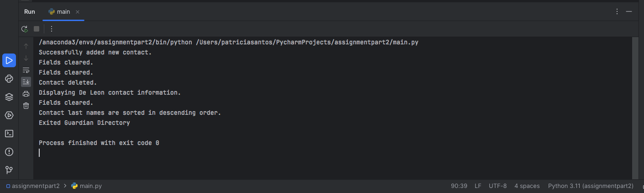Open the 4 spaces indentation settings
644x193 pixels.
(x=527, y=186)
